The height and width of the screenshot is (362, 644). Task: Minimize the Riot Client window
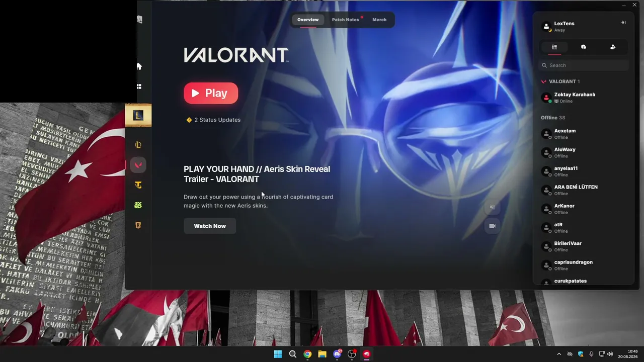(x=624, y=5)
